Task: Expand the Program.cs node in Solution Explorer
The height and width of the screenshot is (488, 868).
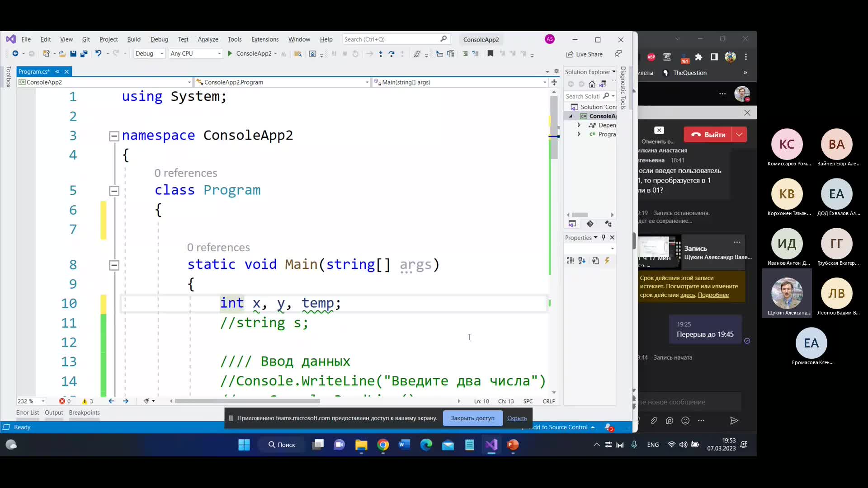Action: tap(579, 134)
